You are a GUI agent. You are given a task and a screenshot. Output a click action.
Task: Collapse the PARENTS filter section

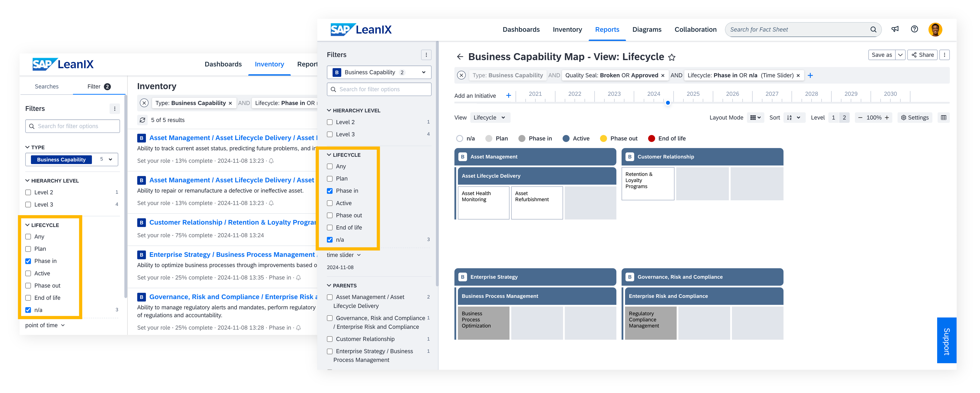[329, 286]
